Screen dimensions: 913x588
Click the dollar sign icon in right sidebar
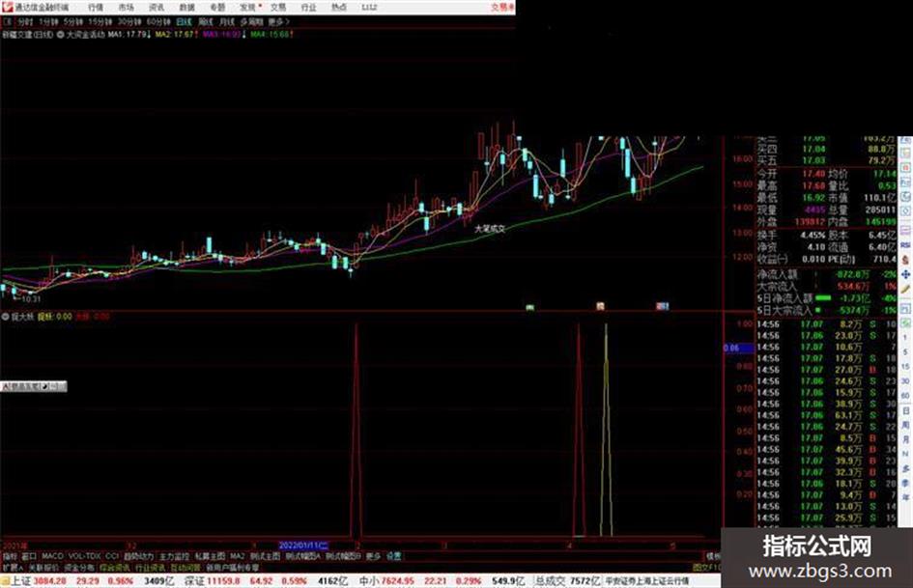click(905, 260)
